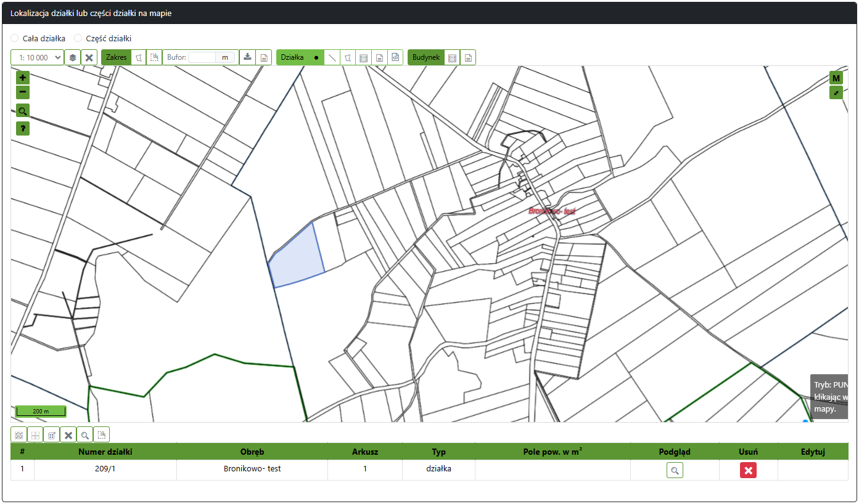Open map help question mark button

[23, 128]
